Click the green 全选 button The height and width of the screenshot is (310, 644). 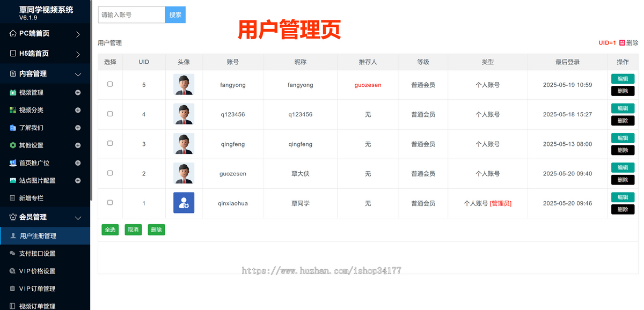pos(110,230)
